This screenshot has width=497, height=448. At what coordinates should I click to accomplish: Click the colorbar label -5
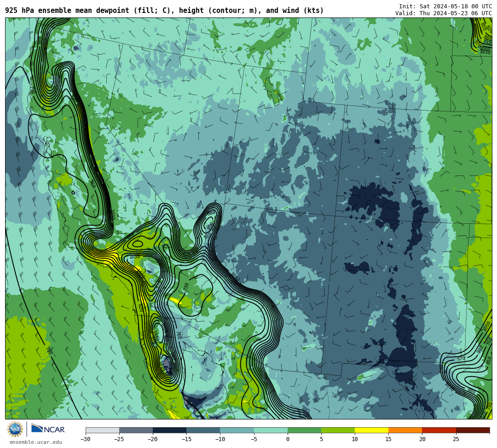coord(254,439)
